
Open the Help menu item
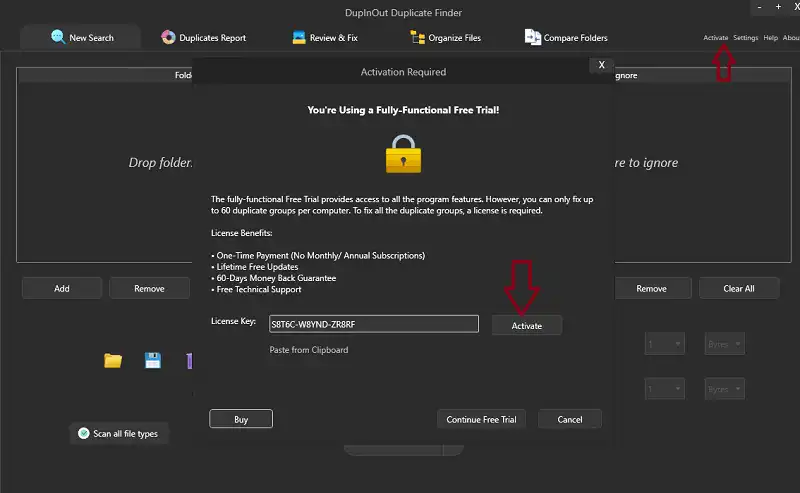[x=770, y=38]
